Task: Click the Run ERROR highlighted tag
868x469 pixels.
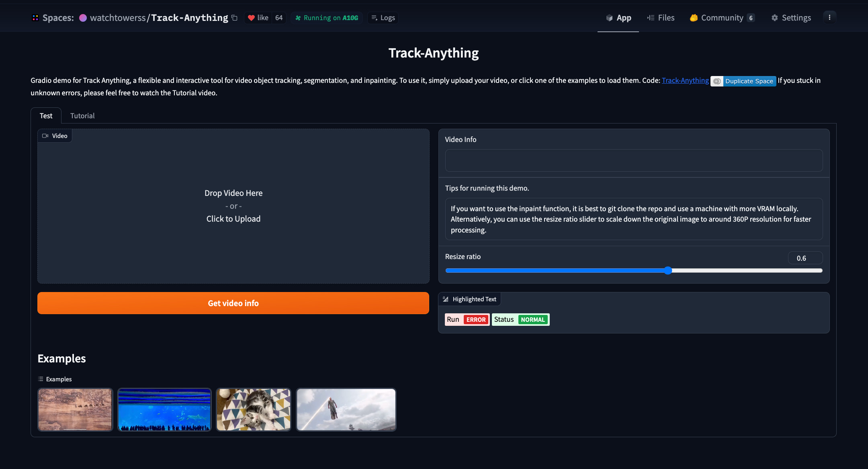Action: 467,320
